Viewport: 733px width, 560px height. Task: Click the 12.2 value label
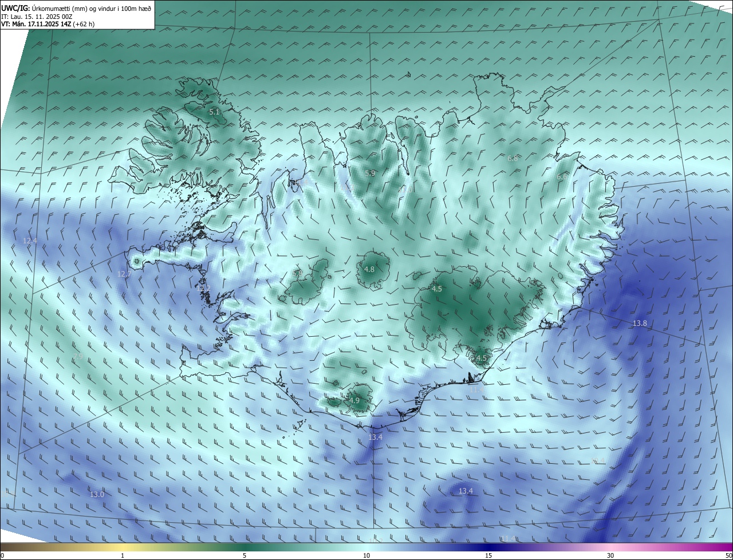pos(203,289)
